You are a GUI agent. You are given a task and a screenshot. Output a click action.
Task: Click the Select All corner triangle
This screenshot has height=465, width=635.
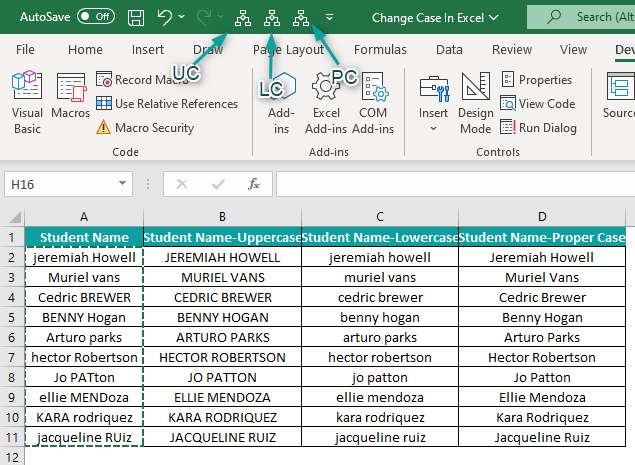(x=13, y=217)
